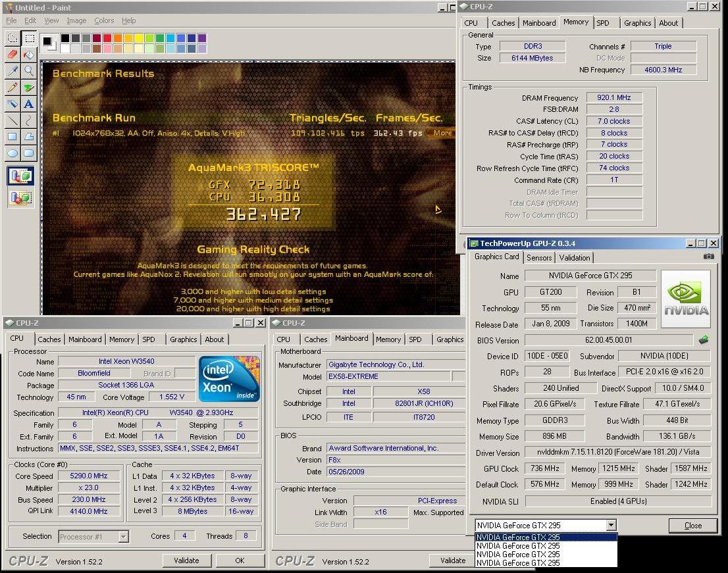Select the Free-Form Select tool in Paint
The image size is (728, 573).
(x=13, y=39)
